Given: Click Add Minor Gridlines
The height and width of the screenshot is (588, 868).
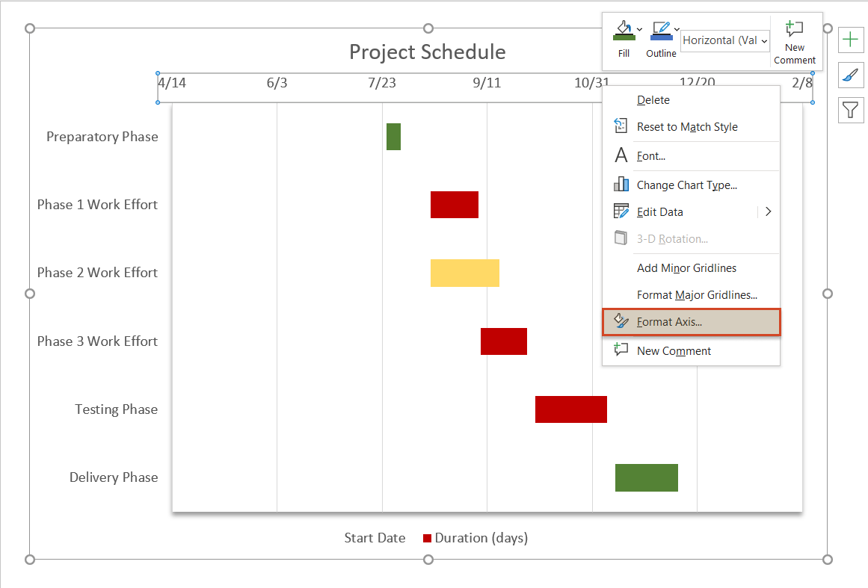Looking at the screenshot, I should click(x=686, y=267).
